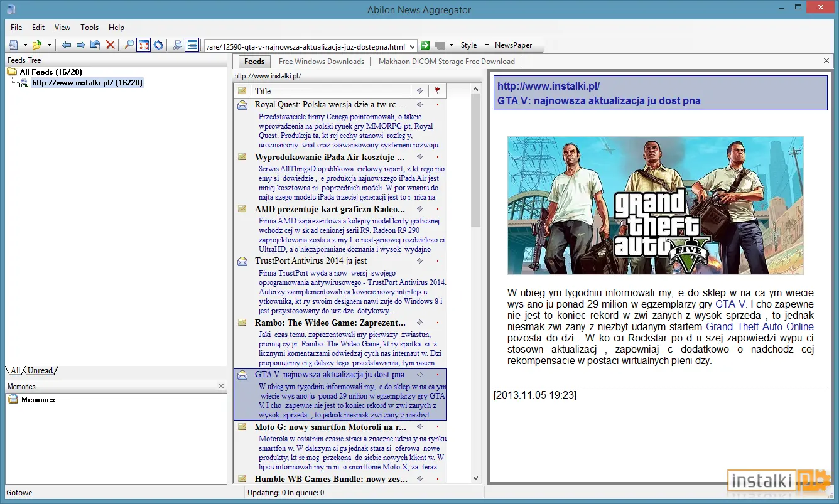Click the open folder toolbar icon
This screenshot has width=839, height=504.
click(x=37, y=45)
